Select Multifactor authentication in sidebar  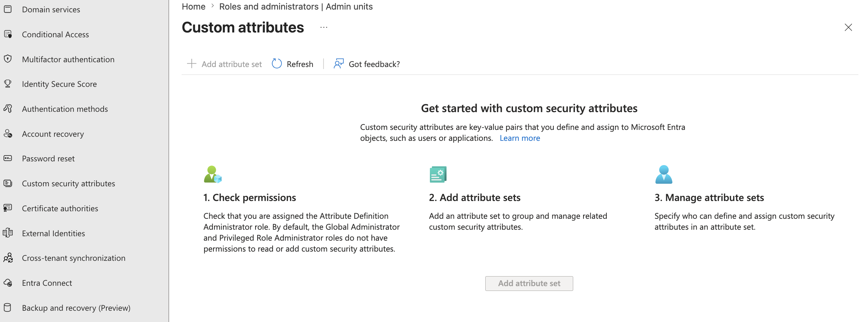68,59
